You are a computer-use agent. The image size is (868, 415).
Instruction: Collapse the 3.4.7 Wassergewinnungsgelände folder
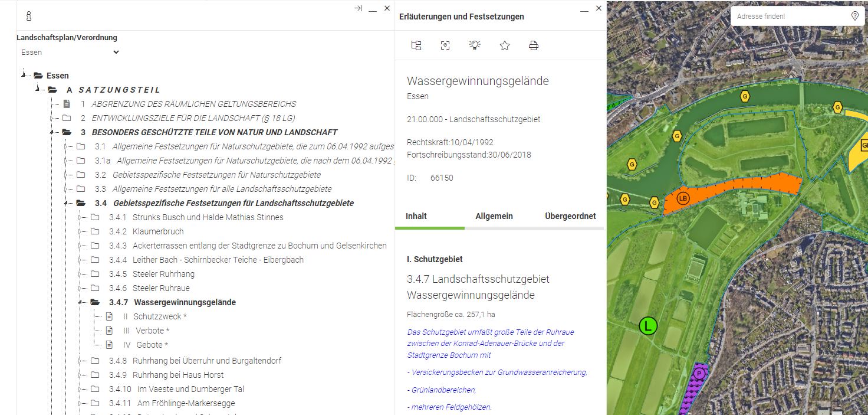[x=80, y=302]
